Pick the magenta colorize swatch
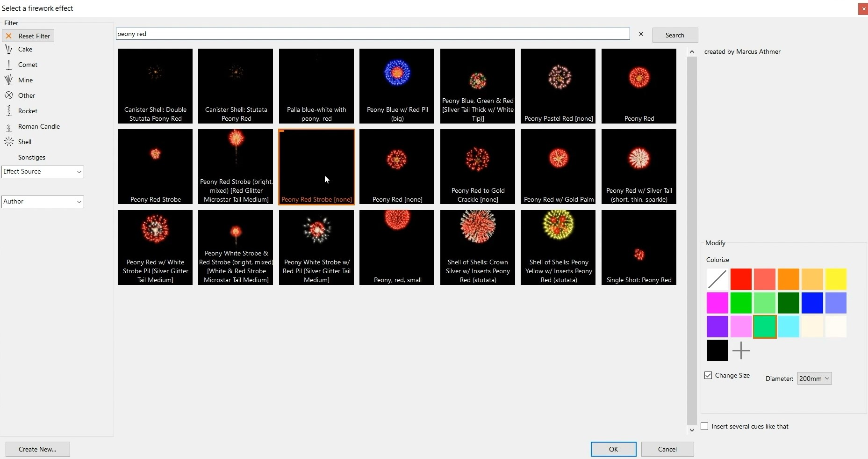868x459 pixels. [x=717, y=303]
